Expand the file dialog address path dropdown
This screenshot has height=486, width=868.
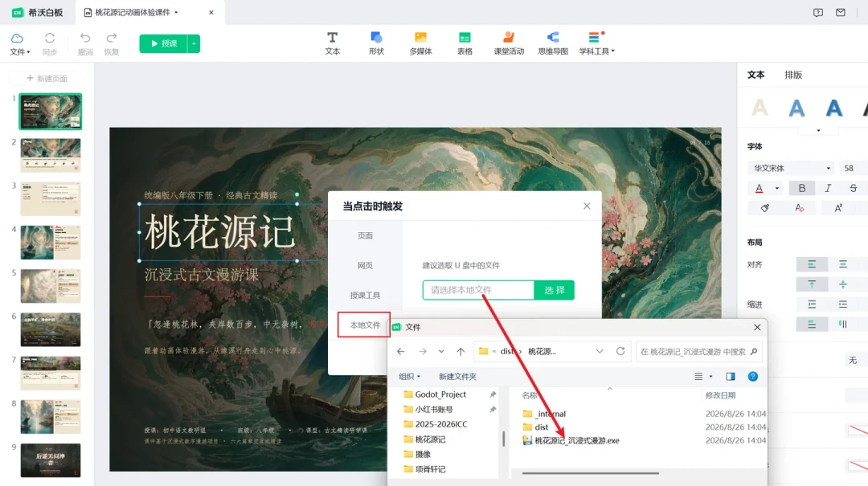coord(600,352)
